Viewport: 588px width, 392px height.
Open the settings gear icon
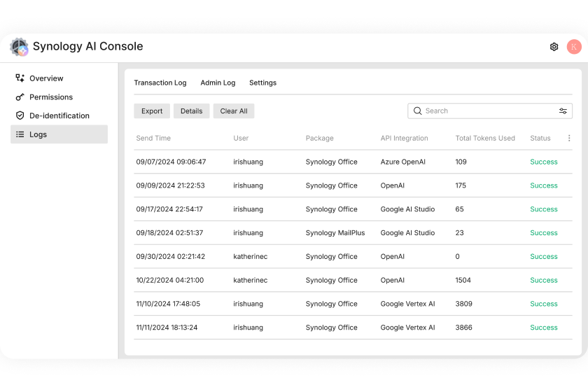coord(554,47)
